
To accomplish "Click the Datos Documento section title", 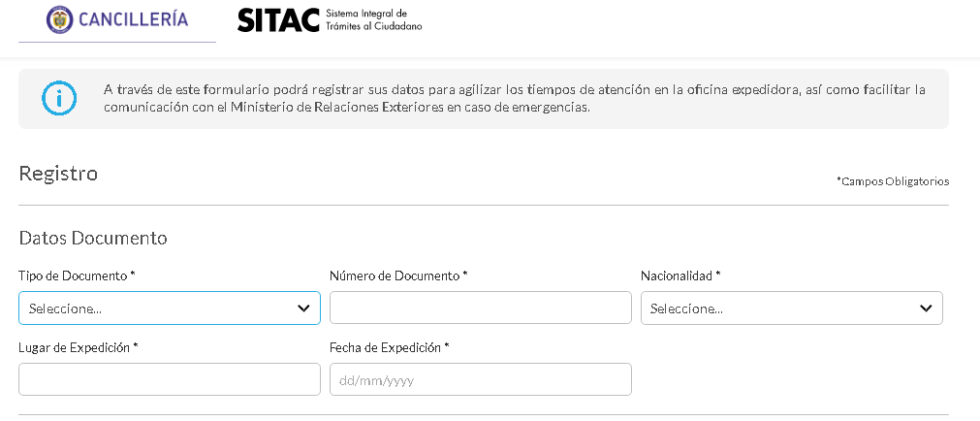I will [x=93, y=239].
